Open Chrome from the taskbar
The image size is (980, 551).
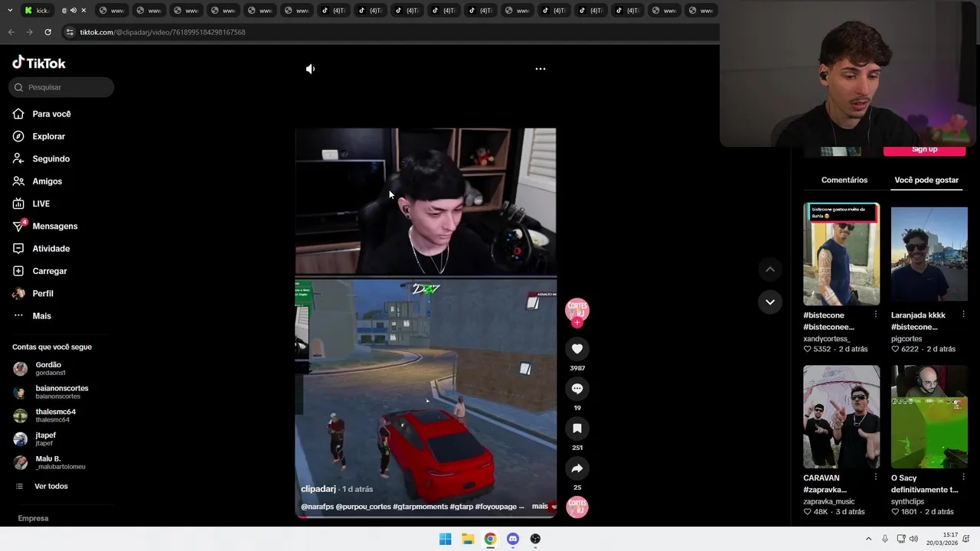(490, 539)
